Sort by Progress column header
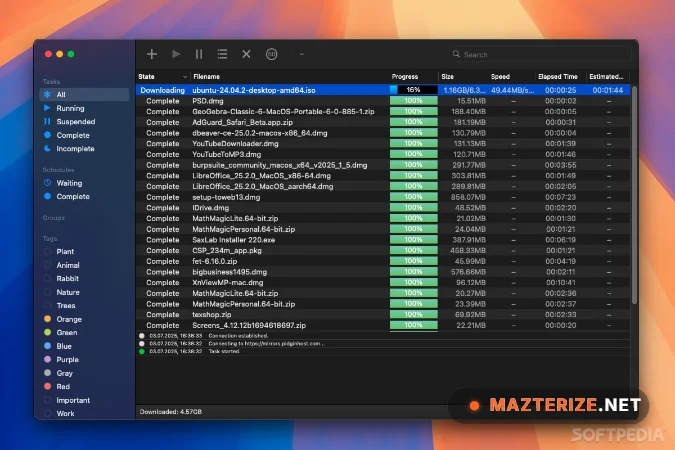 click(x=413, y=77)
